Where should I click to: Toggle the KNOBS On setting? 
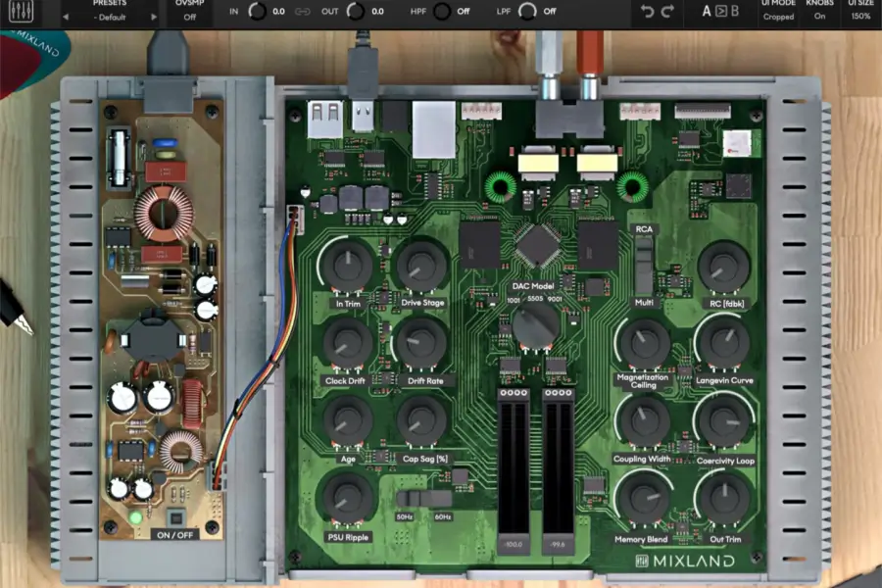(x=819, y=11)
